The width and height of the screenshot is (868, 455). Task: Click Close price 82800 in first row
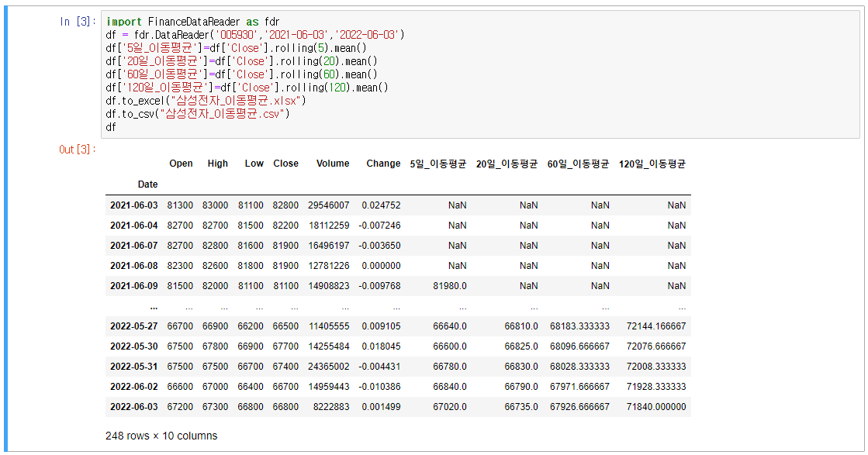click(285, 205)
